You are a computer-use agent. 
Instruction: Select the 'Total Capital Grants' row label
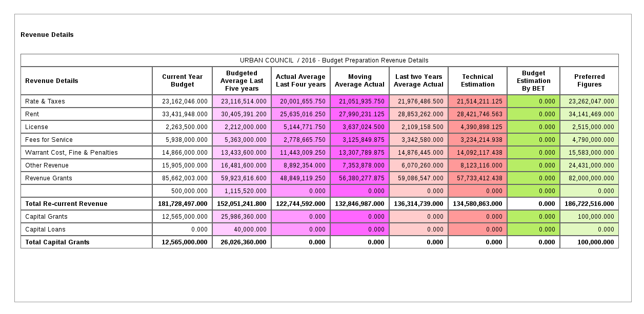point(57,242)
